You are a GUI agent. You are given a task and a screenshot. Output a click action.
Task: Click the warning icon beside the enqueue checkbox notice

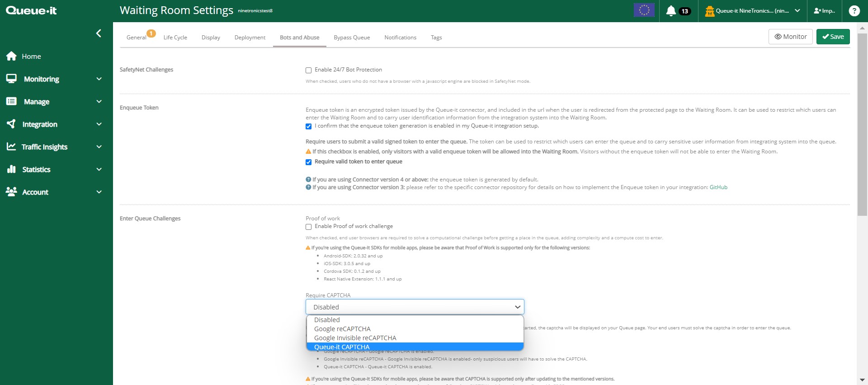308,152
